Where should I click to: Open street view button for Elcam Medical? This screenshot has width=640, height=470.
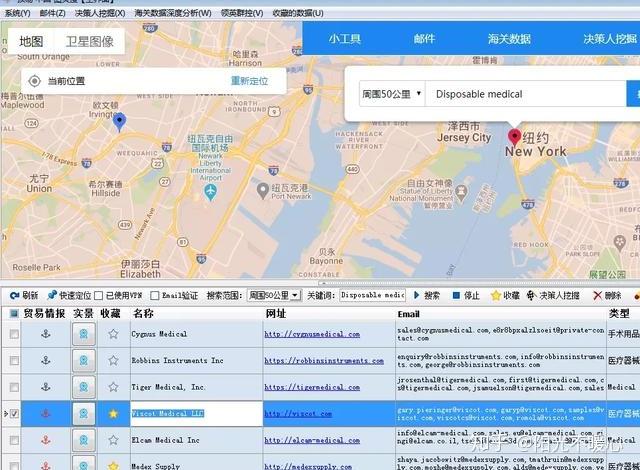(x=84, y=440)
